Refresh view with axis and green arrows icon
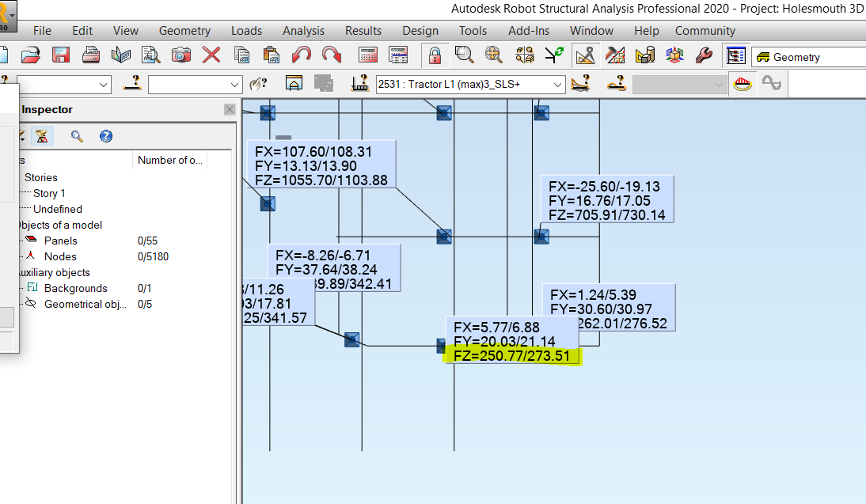The image size is (866, 504). (x=554, y=55)
